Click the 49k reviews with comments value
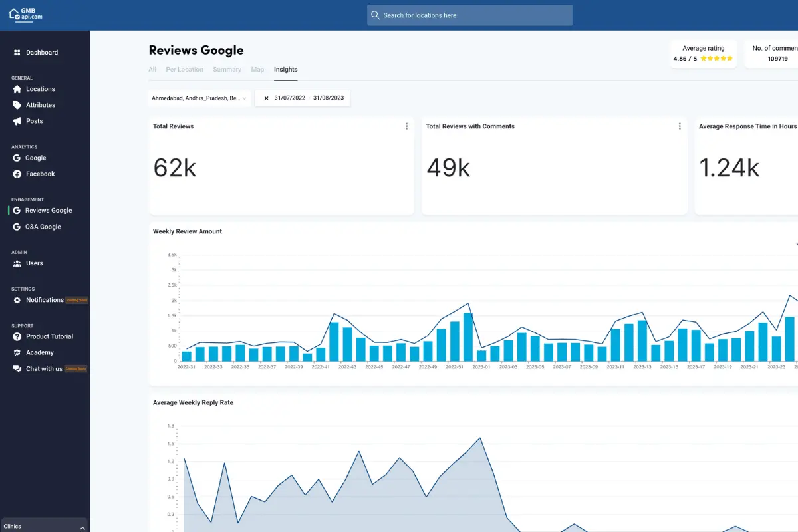Viewport: 798px width, 532px height. pyautogui.click(x=448, y=168)
